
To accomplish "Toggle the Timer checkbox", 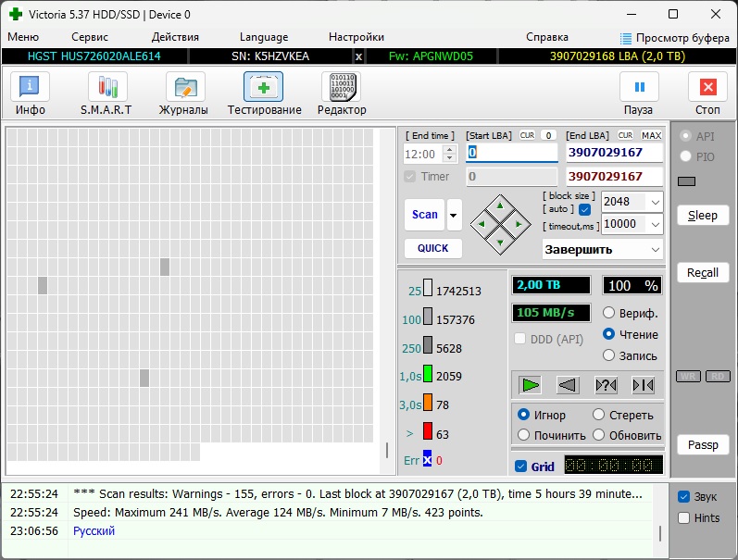I will pos(410,177).
